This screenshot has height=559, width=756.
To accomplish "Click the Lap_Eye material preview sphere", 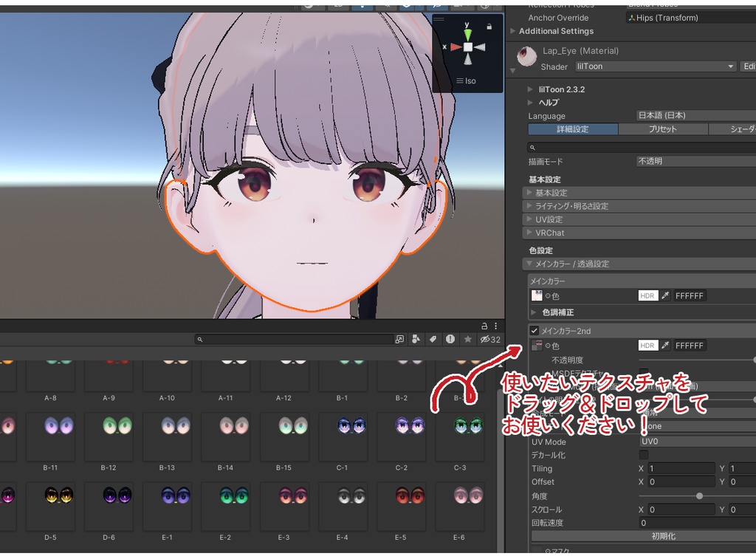I will pos(526,56).
